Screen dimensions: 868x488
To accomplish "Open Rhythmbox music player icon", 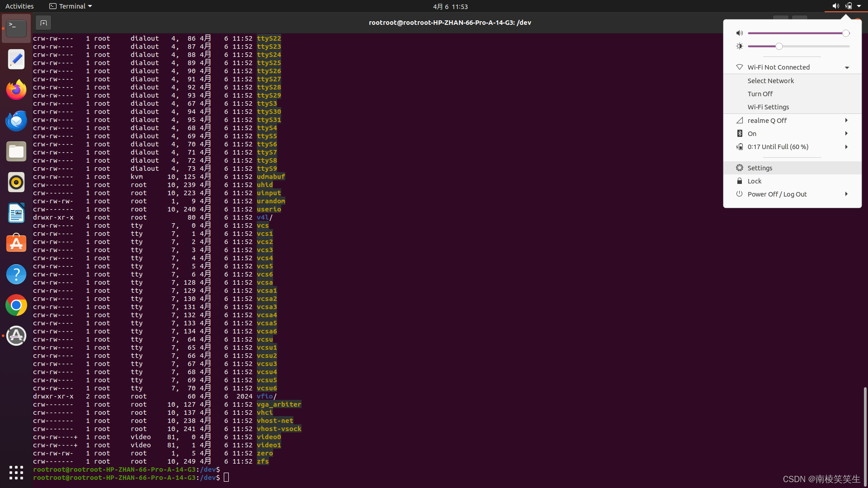I will [x=16, y=182].
